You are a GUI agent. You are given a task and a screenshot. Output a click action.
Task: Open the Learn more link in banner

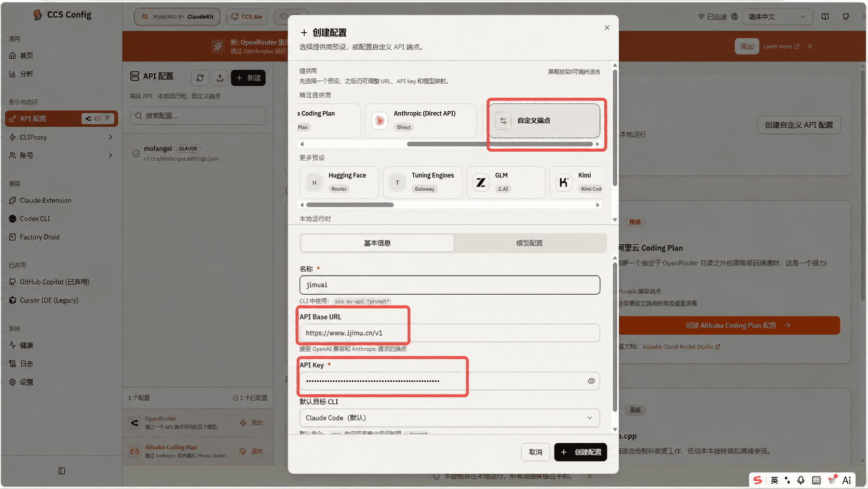point(781,46)
